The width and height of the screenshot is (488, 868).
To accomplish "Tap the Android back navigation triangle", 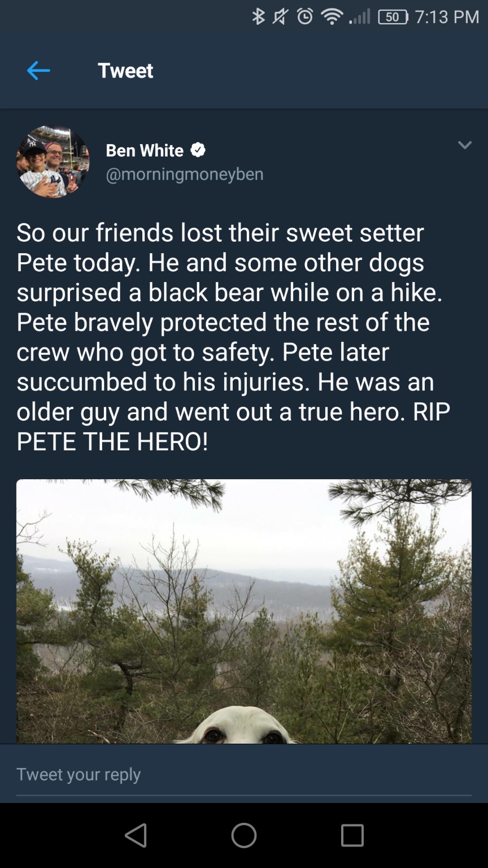I will (x=136, y=835).
